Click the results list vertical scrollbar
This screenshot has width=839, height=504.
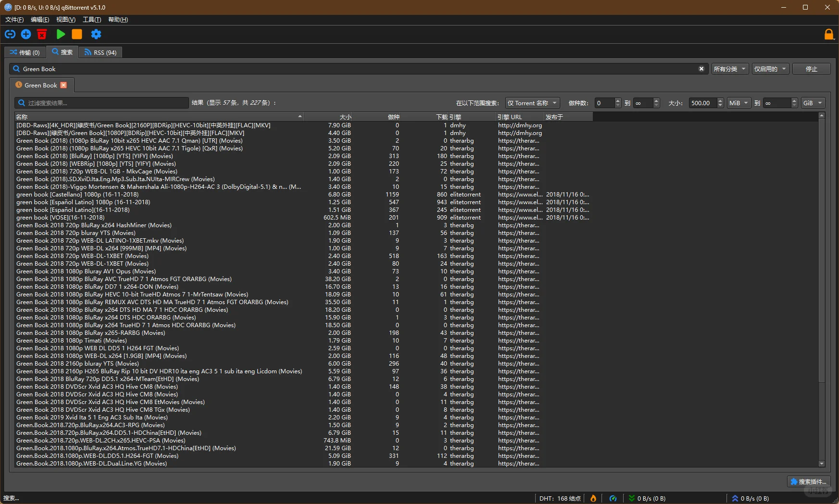tap(822, 250)
